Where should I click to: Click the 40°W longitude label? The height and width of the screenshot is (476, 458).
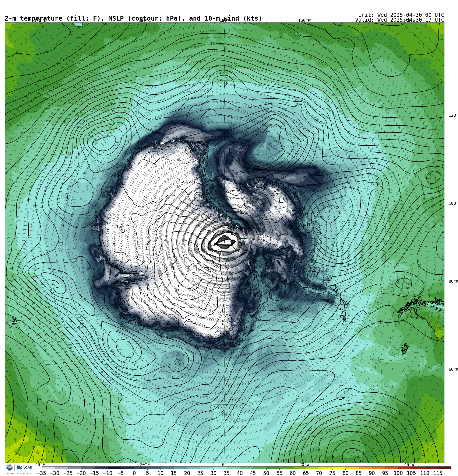point(409,465)
